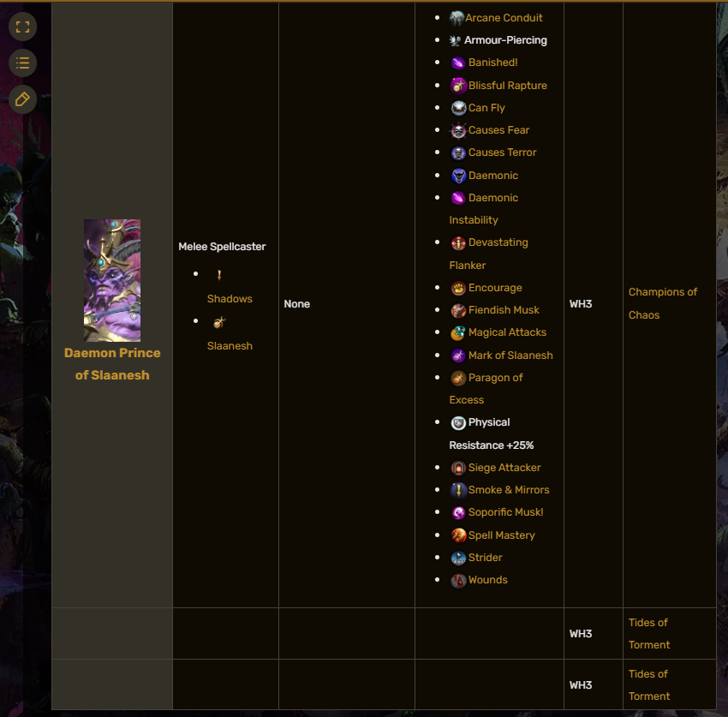The width and height of the screenshot is (728, 717).
Task: Click the Causes Terror skull icon
Action: [x=458, y=152]
